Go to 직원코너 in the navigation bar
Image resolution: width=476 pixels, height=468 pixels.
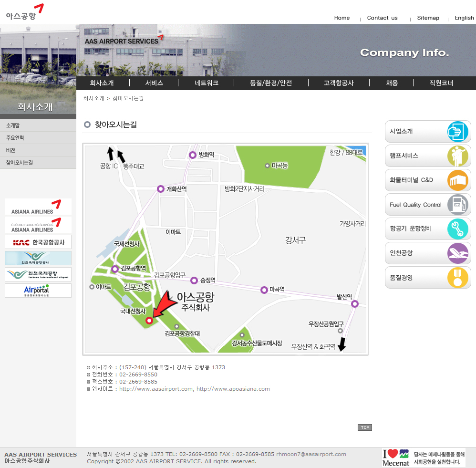(441, 83)
